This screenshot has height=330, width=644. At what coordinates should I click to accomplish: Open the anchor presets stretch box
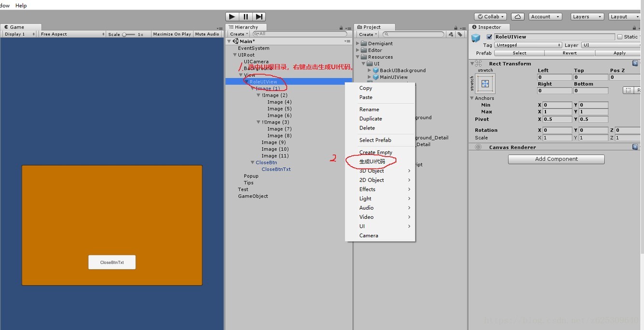click(485, 84)
